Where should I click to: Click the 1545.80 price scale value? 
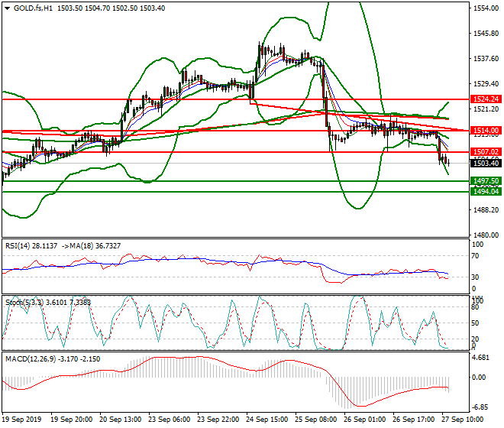(486, 34)
